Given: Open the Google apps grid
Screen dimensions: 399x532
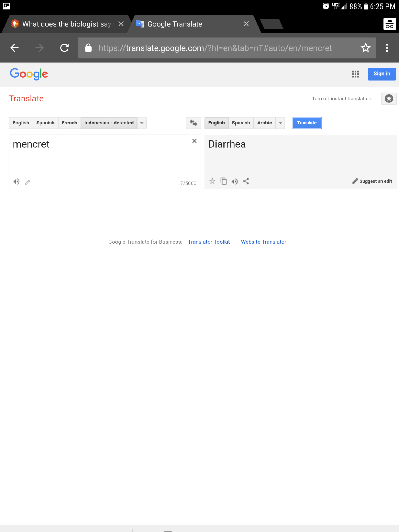Looking at the screenshot, I should 355,74.
